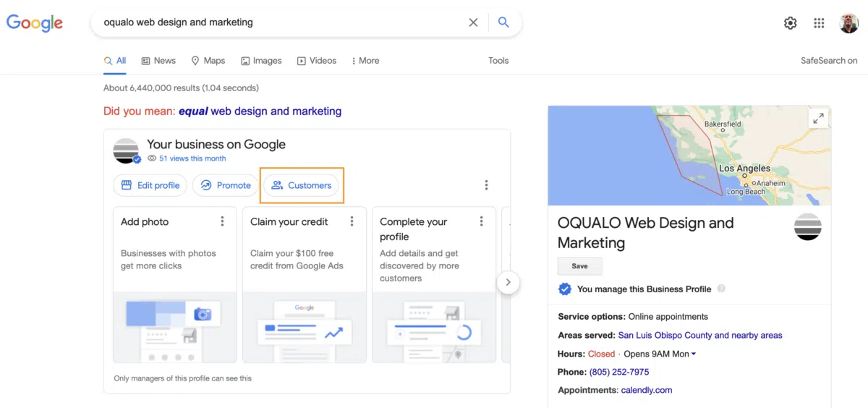Screen dimensions: 868x408
Task: Open the Google apps grid
Action: point(819,23)
